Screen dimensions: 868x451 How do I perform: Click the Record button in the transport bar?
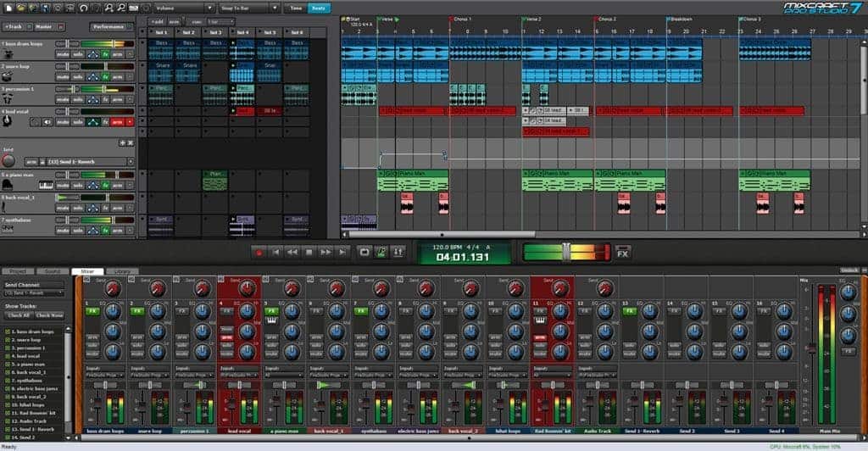259,252
